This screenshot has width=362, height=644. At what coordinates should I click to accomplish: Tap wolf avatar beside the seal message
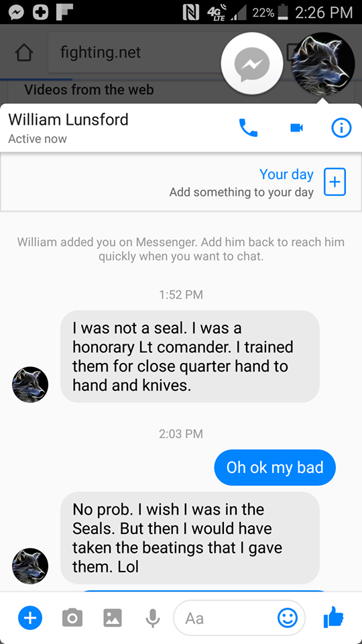pos(30,384)
